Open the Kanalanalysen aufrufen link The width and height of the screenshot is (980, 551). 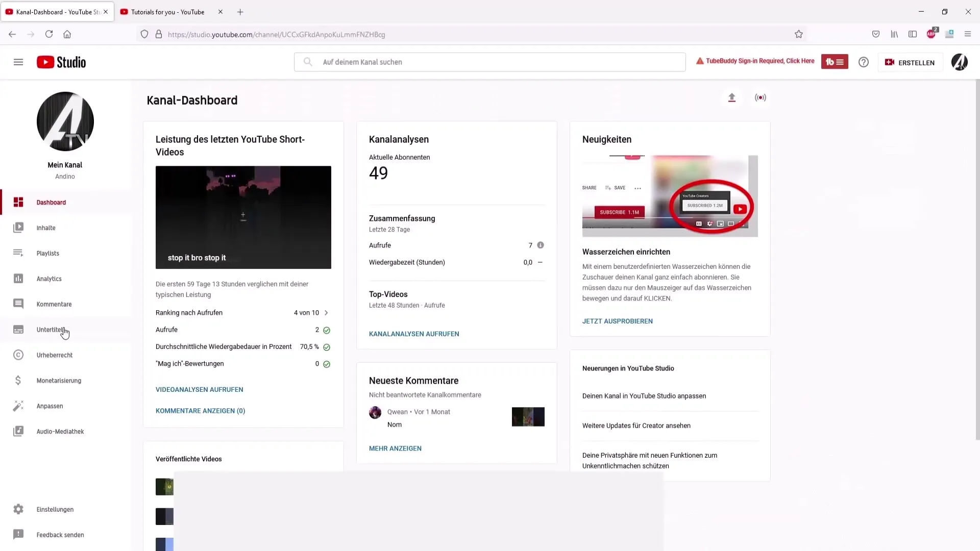[x=414, y=334]
